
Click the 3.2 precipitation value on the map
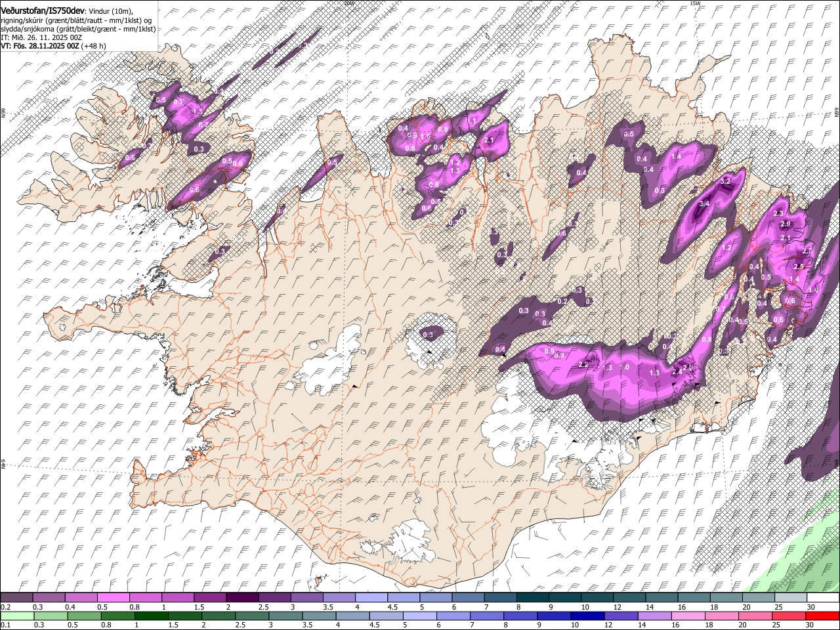pyautogui.click(x=725, y=180)
